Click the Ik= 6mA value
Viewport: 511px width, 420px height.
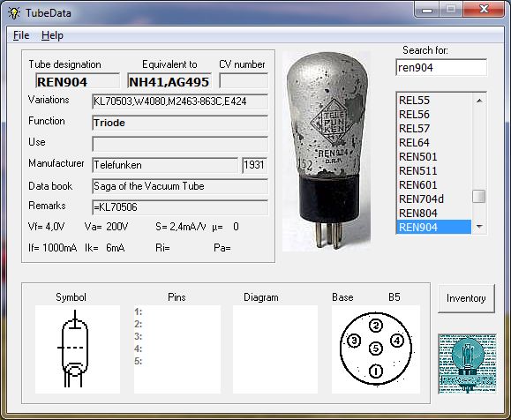(x=105, y=248)
